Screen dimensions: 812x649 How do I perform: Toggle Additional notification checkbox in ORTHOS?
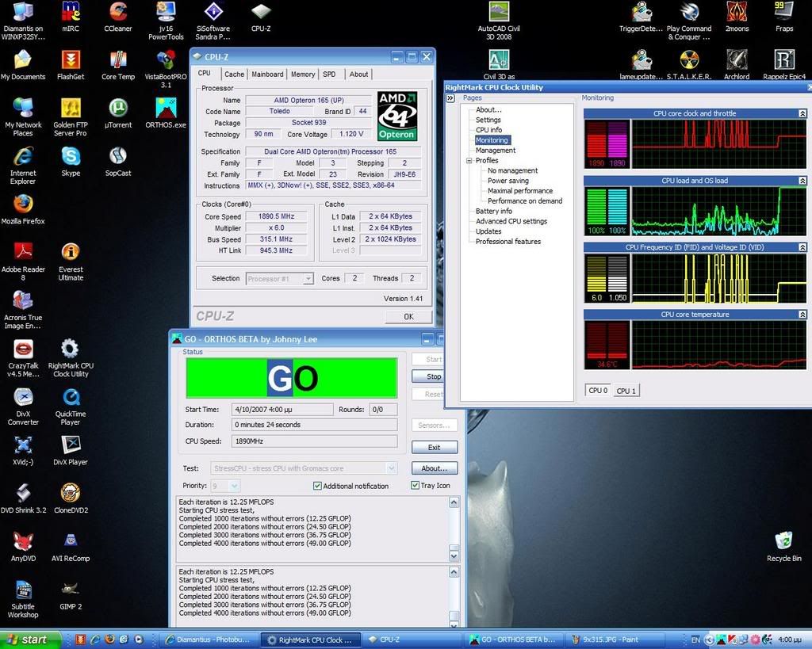coord(317,486)
